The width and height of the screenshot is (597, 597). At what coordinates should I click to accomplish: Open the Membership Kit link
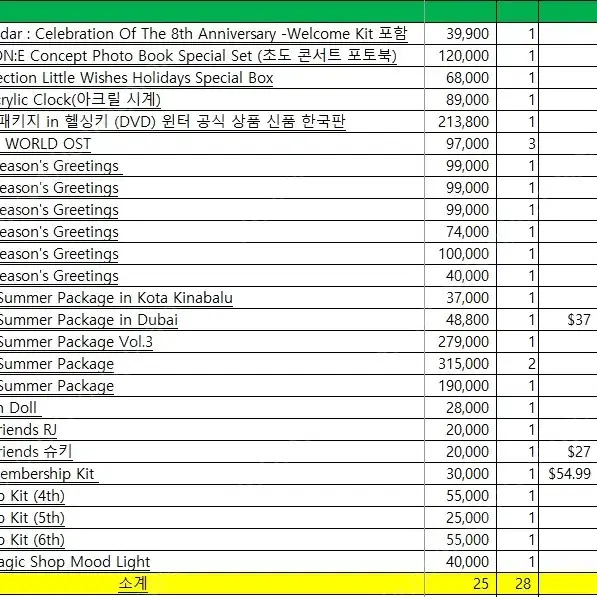click(49, 474)
